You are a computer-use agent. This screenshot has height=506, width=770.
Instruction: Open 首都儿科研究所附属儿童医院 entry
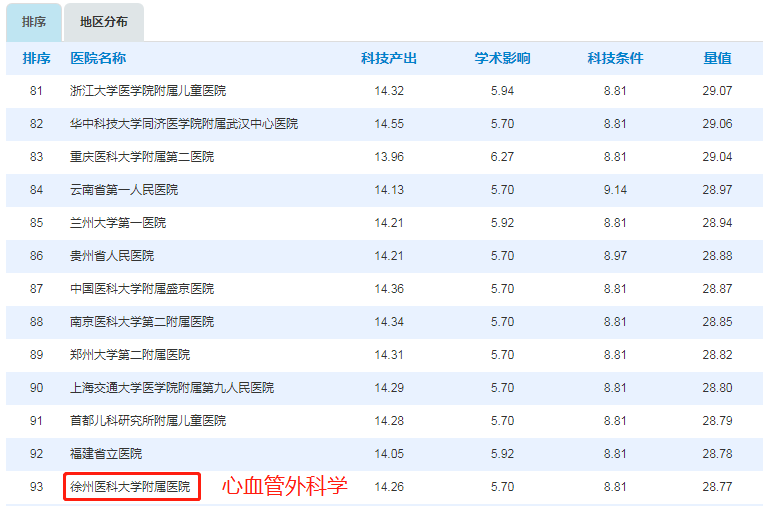point(148,421)
